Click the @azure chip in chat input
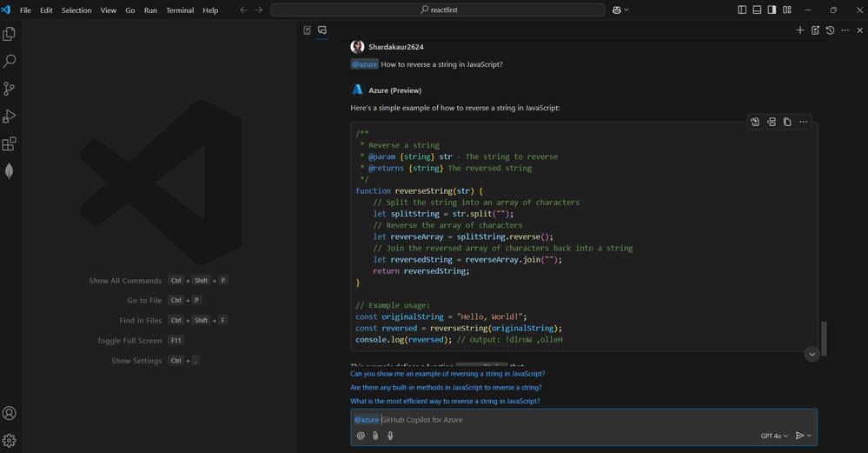 click(x=367, y=420)
